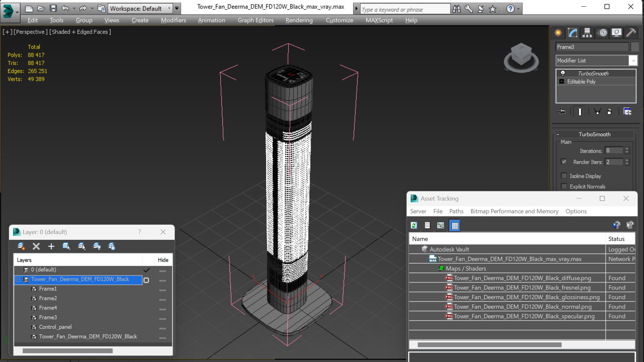Select Tower_Fan_Deerma_DEM_FD120W_Black_diffuse.png
This screenshot has height=362, width=644.
(x=522, y=278)
